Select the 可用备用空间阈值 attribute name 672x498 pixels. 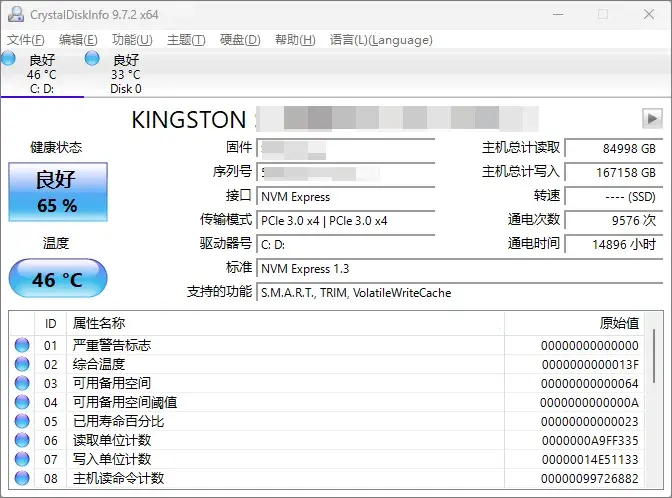pos(125,402)
